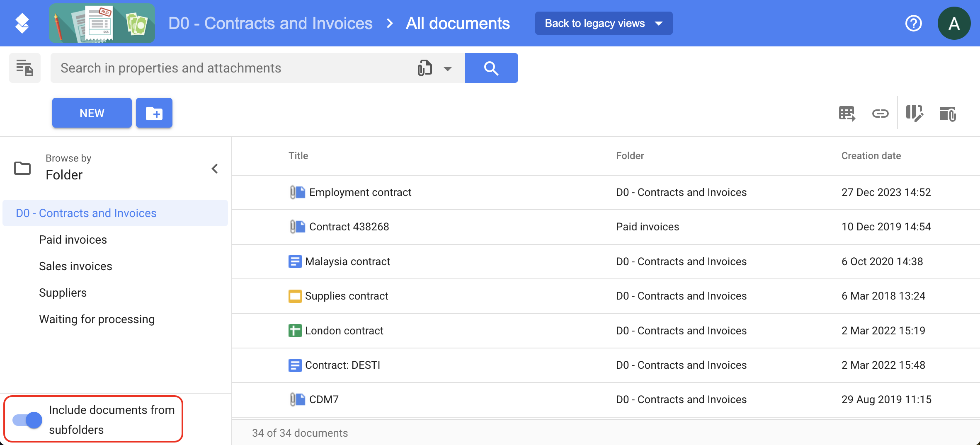The height and width of the screenshot is (445, 980).
Task: Click the Paid invoices folder cell
Action: pyautogui.click(x=648, y=227)
